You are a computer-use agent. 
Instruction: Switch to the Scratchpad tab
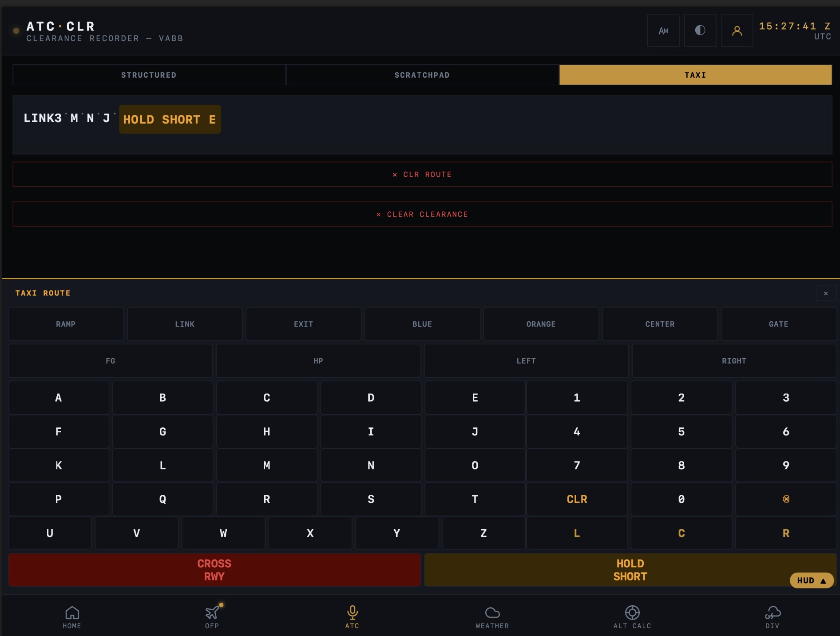(x=422, y=75)
